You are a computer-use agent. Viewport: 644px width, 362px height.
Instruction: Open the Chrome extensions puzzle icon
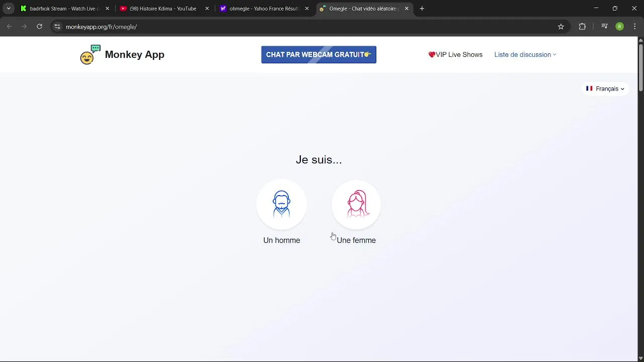[582, 27]
